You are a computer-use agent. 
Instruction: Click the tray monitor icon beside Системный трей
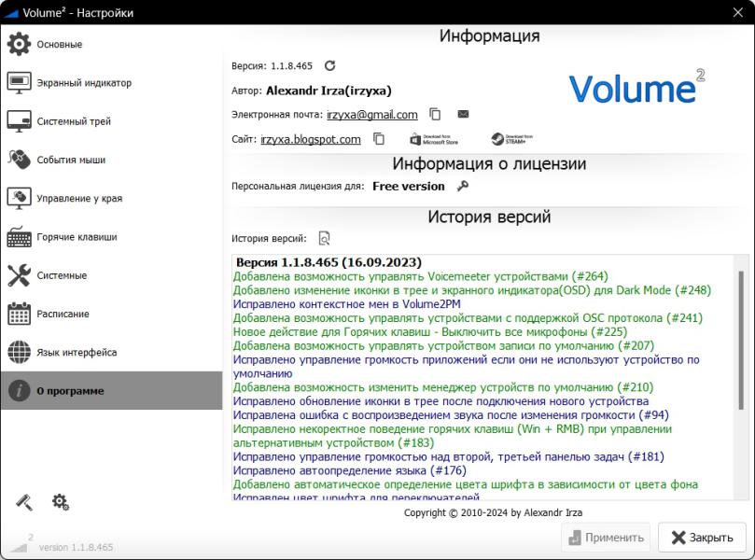click(x=19, y=121)
